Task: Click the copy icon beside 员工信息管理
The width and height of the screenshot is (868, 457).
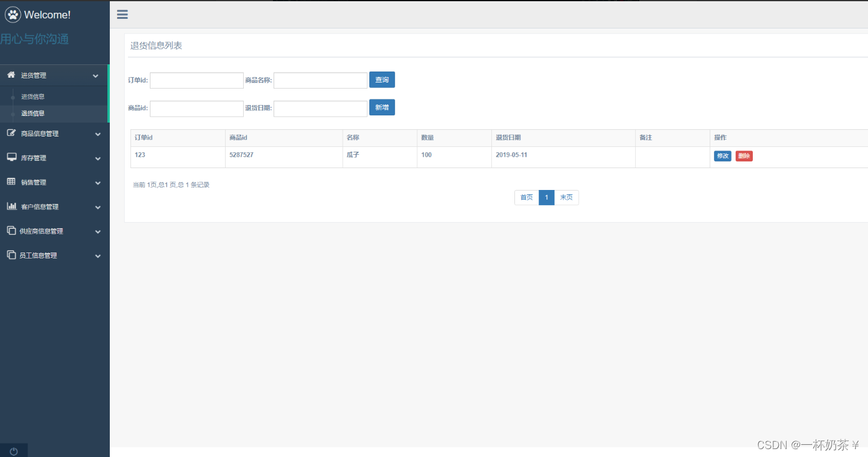Action: tap(11, 255)
